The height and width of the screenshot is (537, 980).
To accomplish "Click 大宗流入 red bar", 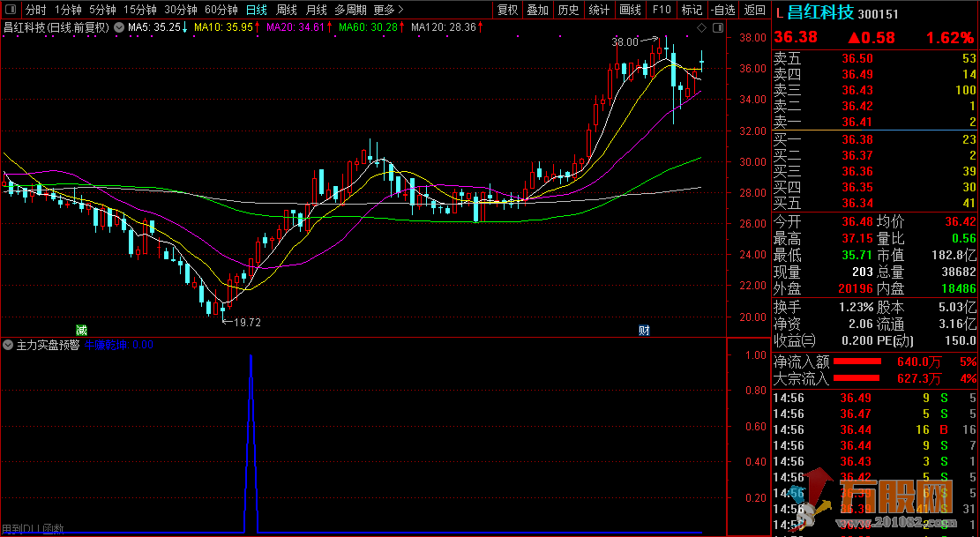I will point(857,377).
